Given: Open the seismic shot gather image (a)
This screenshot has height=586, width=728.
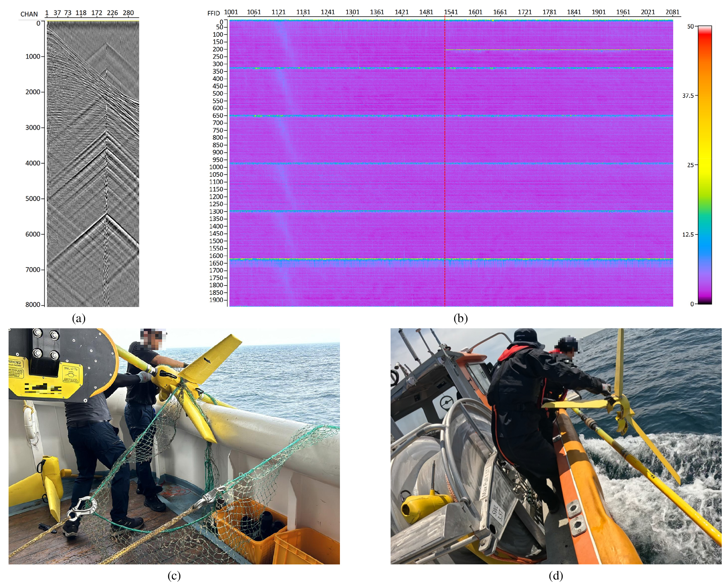Looking at the screenshot, I should tap(93, 164).
